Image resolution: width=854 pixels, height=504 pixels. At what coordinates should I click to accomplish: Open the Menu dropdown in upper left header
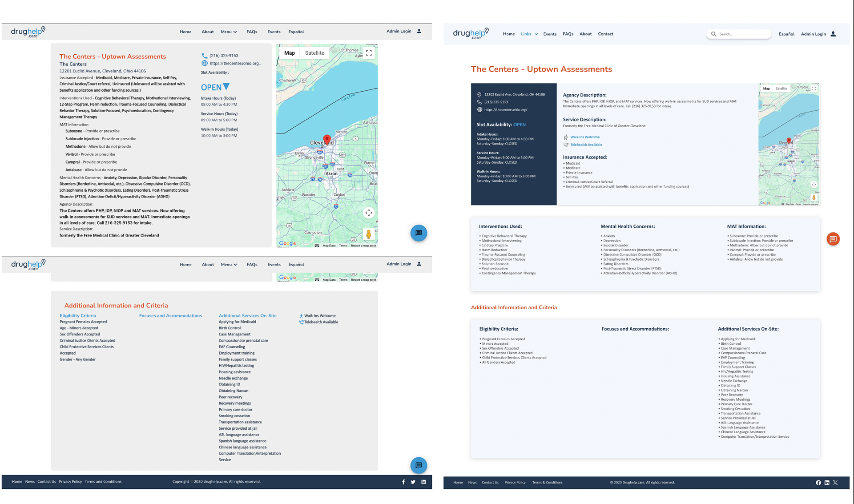click(229, 32)
